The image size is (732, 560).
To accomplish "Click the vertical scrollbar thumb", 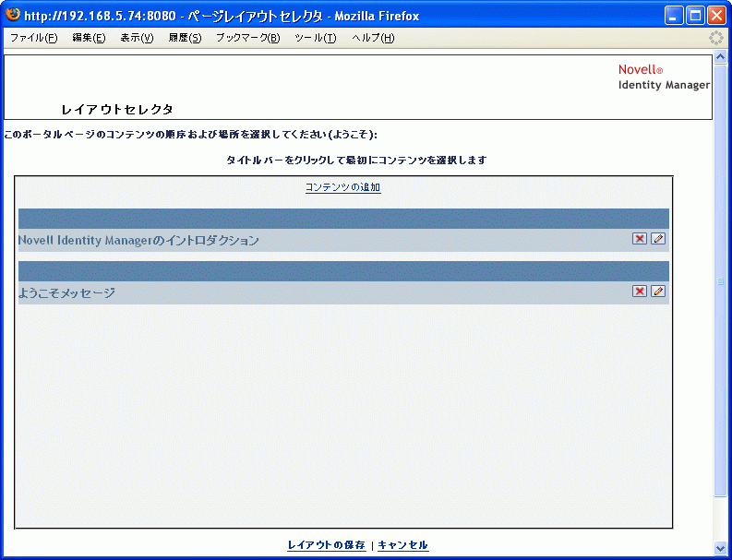I will coord(720,280).
